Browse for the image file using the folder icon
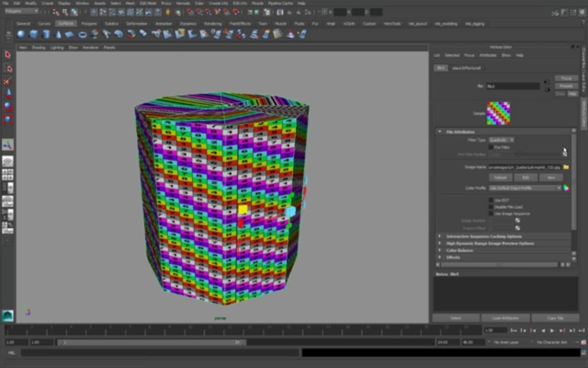Image resolution: width=588 pixels, height=368 pixels. [566, 167]
